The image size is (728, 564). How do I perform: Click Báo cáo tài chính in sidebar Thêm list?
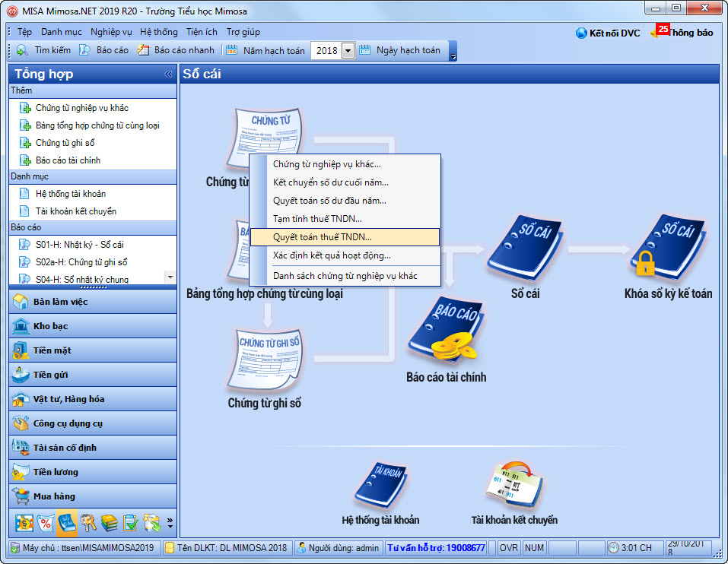68,160
